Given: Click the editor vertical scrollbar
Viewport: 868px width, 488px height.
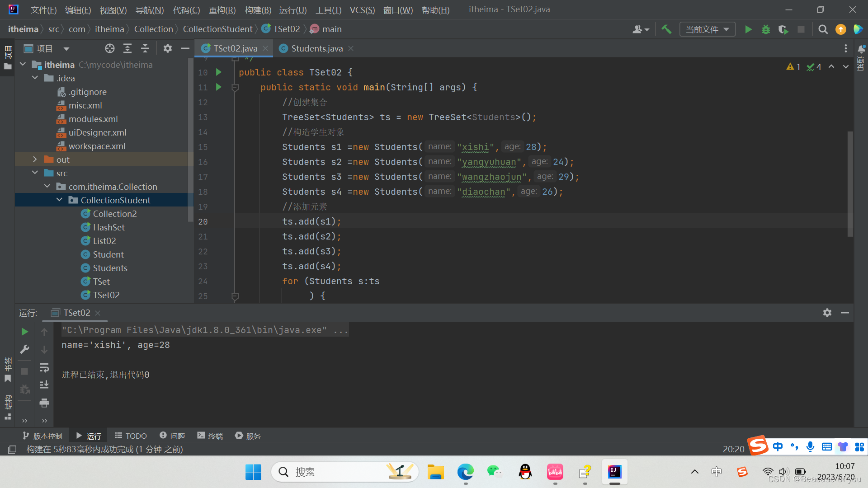Looking at the screenshot, I should coord(850,183).
